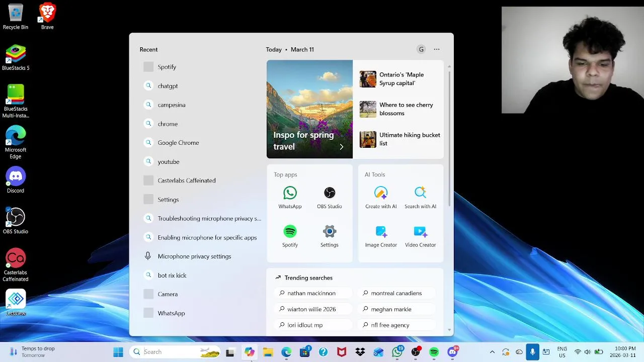
Task: Open Discord desktop shortcut
Action: [x=16, y=180]
